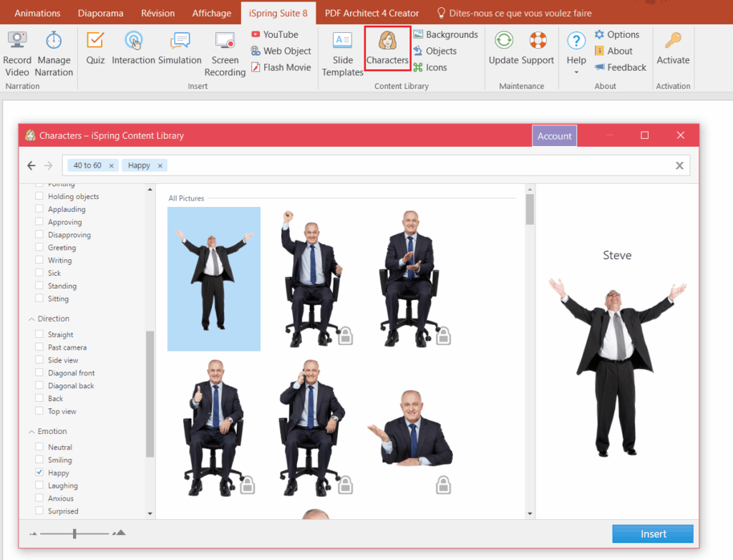
Task: Collapse the Direction filter section
Action: pos(31,319)
